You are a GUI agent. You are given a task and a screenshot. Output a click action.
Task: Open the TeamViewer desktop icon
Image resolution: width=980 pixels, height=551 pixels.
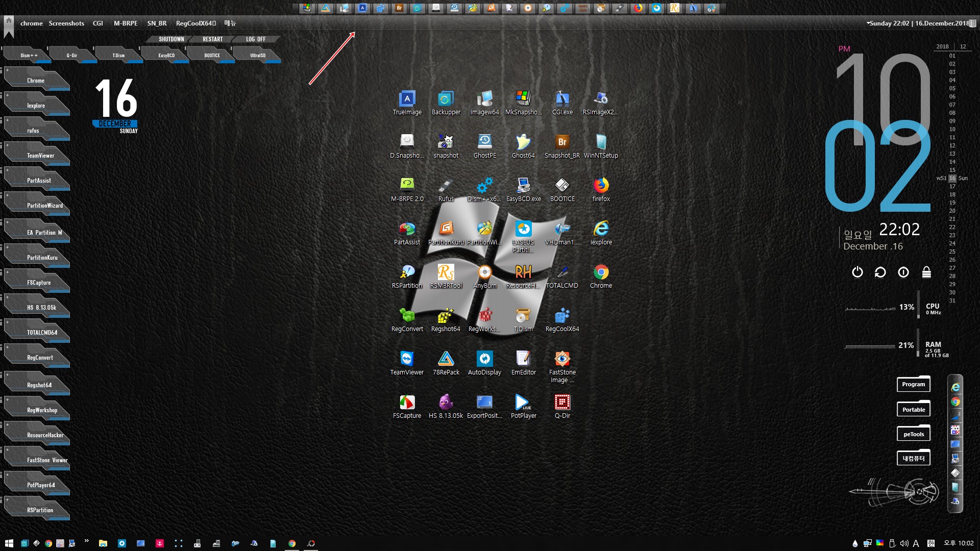(x=407, y=363)
